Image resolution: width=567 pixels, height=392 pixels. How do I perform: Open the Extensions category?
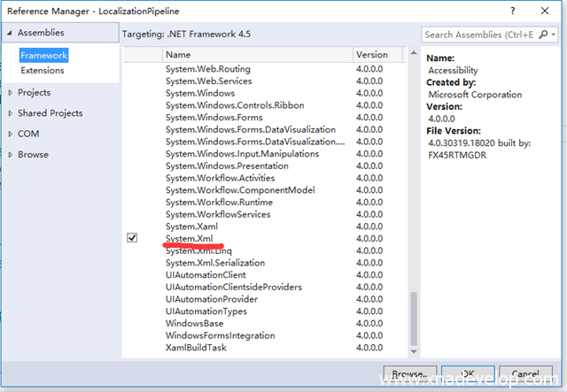point(43,70)
